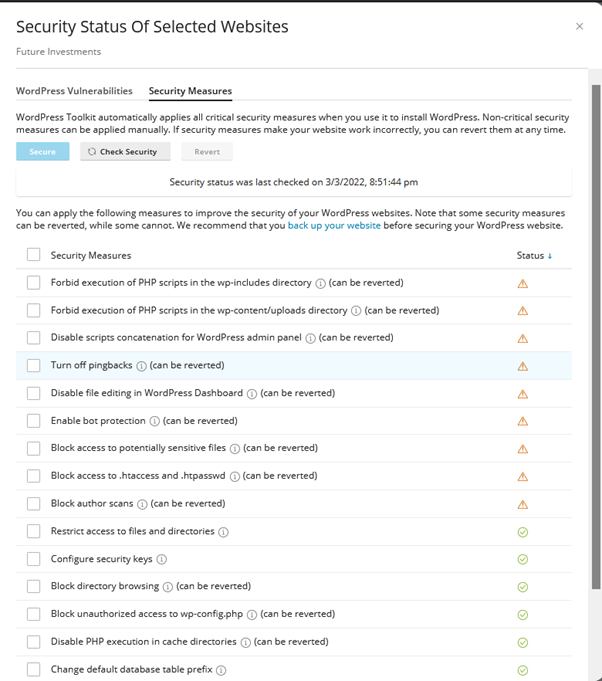Click the vertical scrollbar of the dialog

596,330
